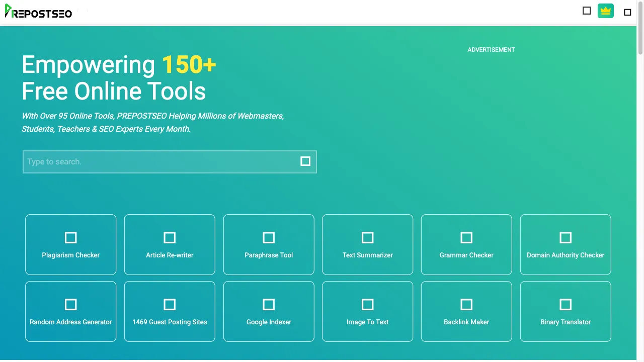The height and width of the screenshot is (362, 644).
Task: Launch the Paraphrase Tool icon
Action: point(269,237)
